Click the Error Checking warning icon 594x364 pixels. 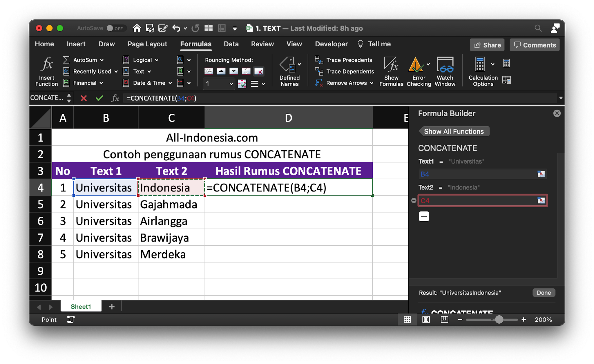click(x=415, y=64)
